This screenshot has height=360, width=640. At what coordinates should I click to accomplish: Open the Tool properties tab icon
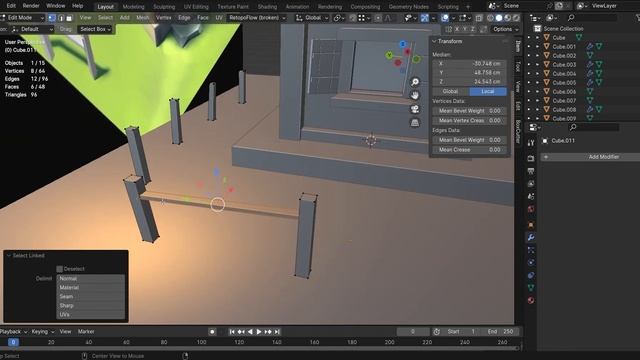coord(531,143)
